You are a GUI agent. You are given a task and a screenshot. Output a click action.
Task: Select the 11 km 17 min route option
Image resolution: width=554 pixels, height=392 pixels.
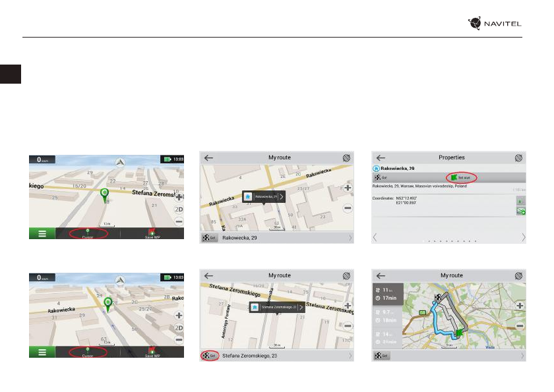(387, 294)
